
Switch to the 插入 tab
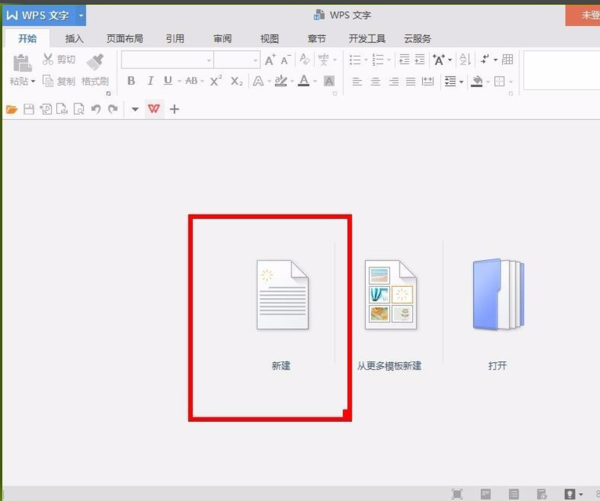pyautogui.click(x=74, y=39)
